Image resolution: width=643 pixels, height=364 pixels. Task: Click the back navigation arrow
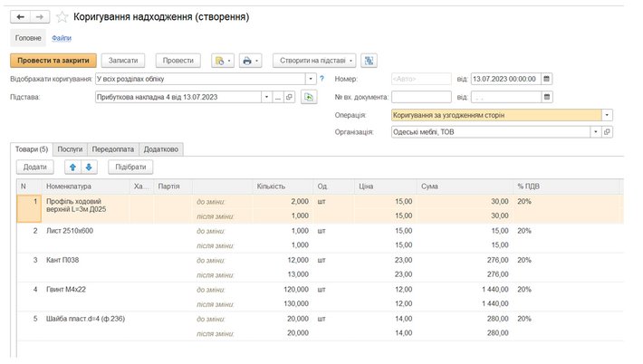tap(21, 17)
